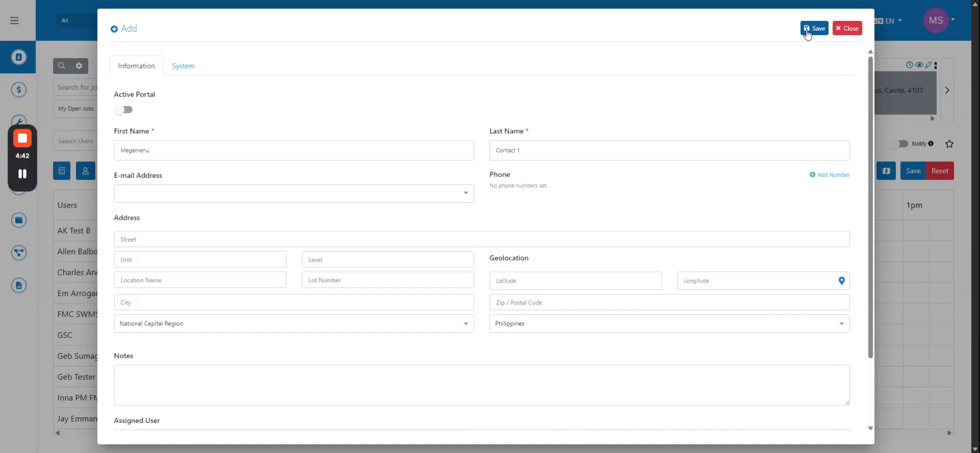Open the reports document sidebar icon
Viewport: 980px width, 453px height.
point(19,285)
